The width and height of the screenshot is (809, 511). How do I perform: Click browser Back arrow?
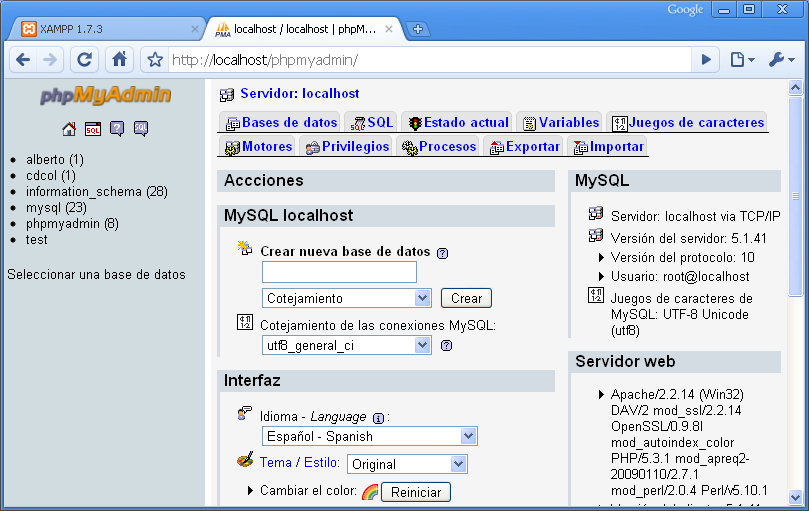tap(23, 60)
